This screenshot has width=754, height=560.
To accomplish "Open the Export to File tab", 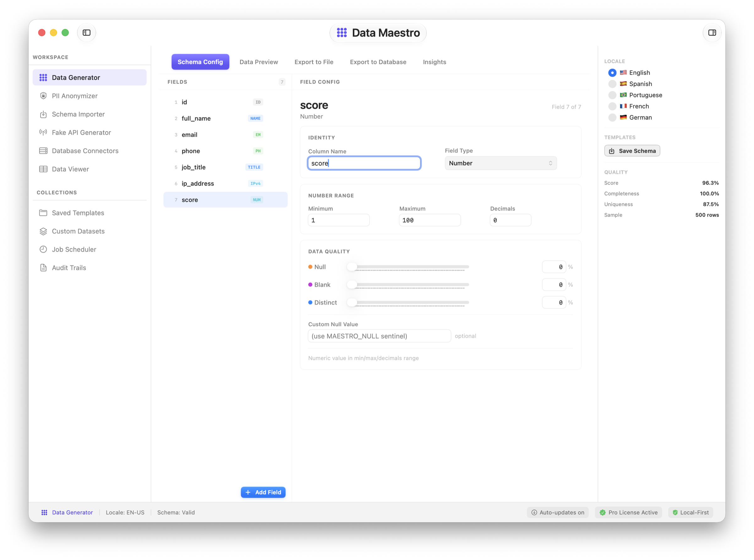I will pos(314,62).
